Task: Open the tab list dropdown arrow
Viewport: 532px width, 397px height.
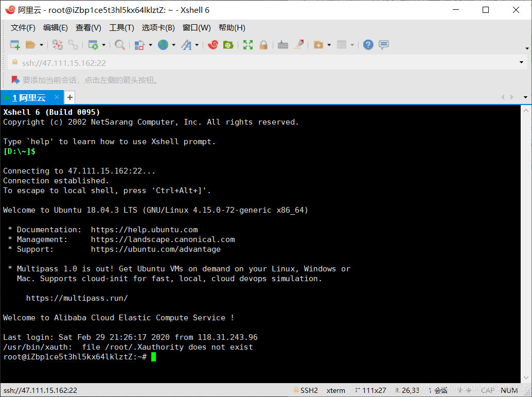Action: pyautogui.click(x=525, y=97)
